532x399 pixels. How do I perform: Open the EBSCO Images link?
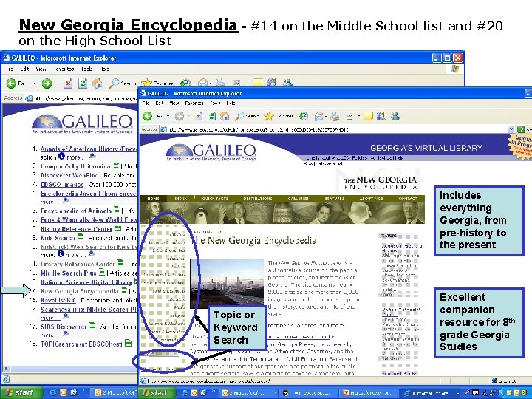click(x=62, y=185)
